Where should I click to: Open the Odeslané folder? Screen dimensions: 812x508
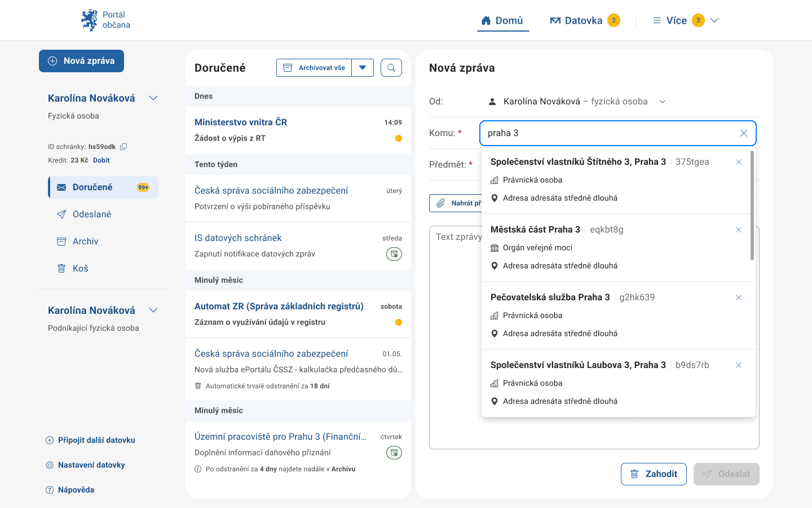coord(92,214)
